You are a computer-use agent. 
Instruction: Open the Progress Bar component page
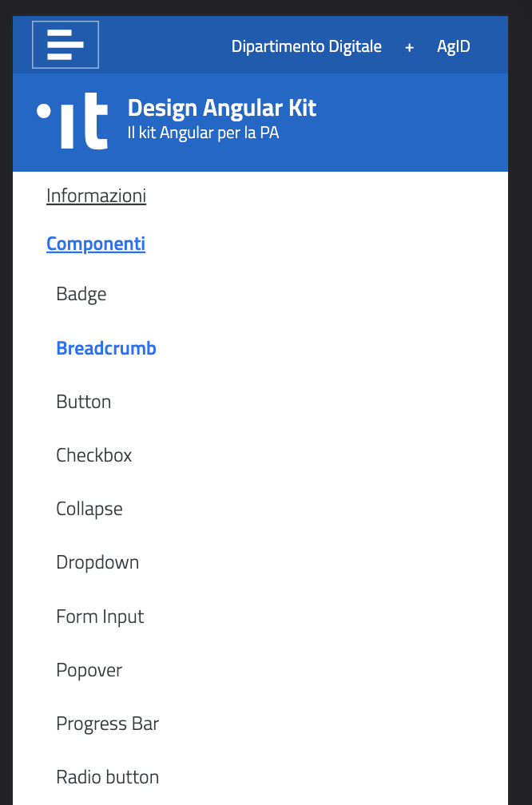coord(107,724)
